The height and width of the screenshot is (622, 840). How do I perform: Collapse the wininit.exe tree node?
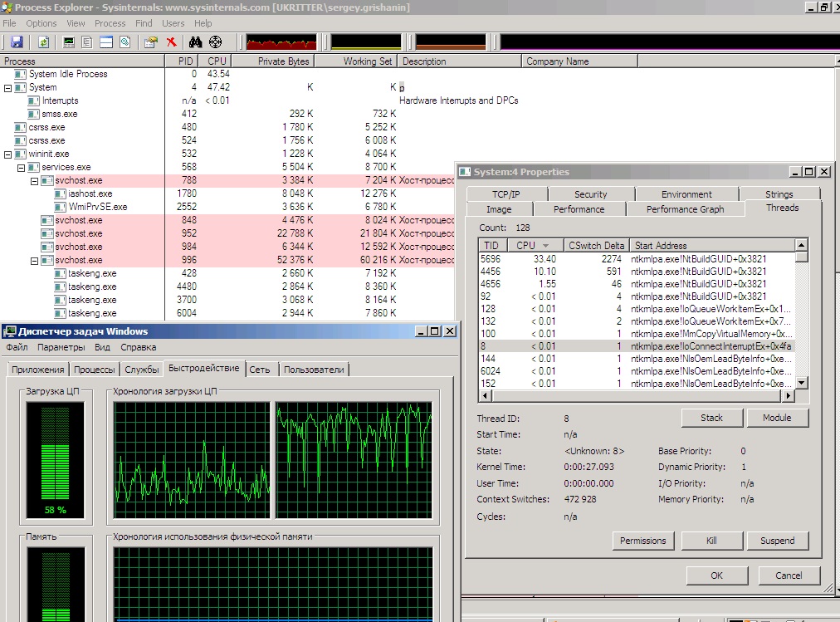coord(8,154)
